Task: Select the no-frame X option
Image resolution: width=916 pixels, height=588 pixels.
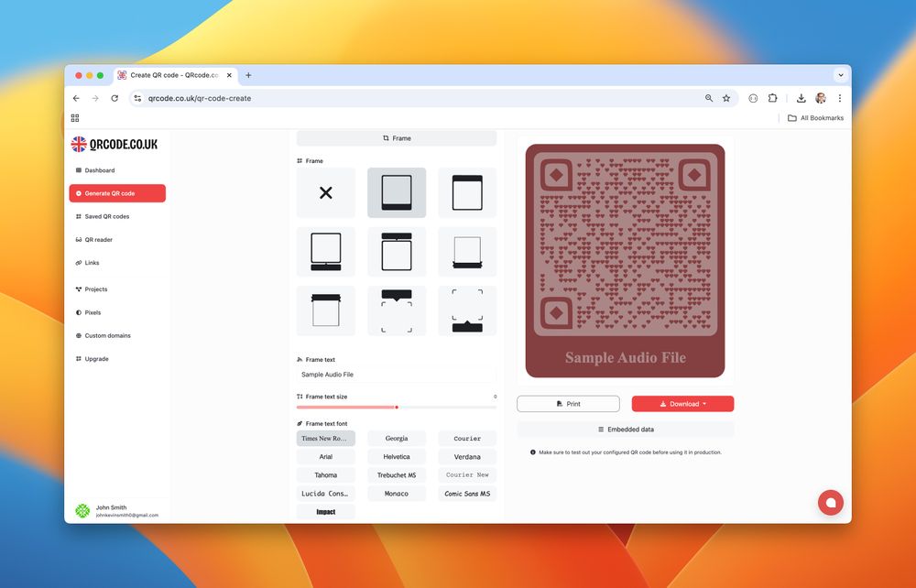Action: (x=325, y=192)
